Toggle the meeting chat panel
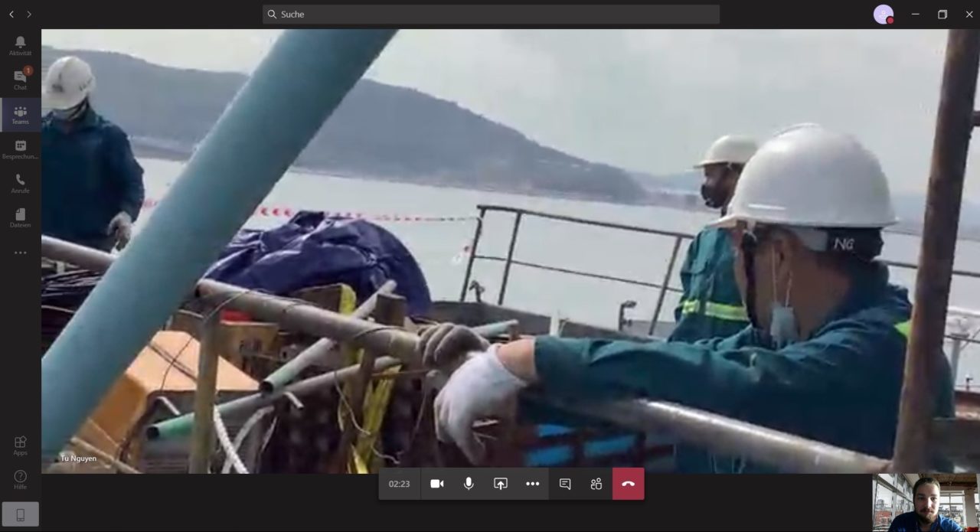 tap(565, 484)
